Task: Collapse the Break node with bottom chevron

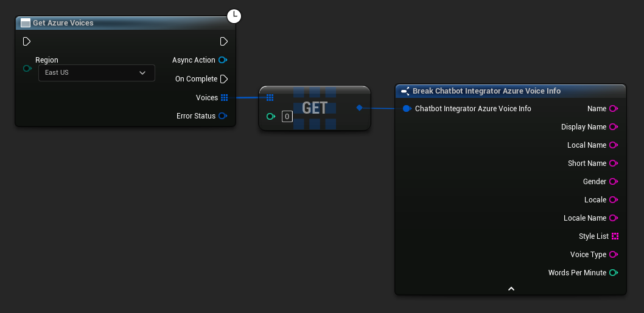Action: tap(511, 289)
